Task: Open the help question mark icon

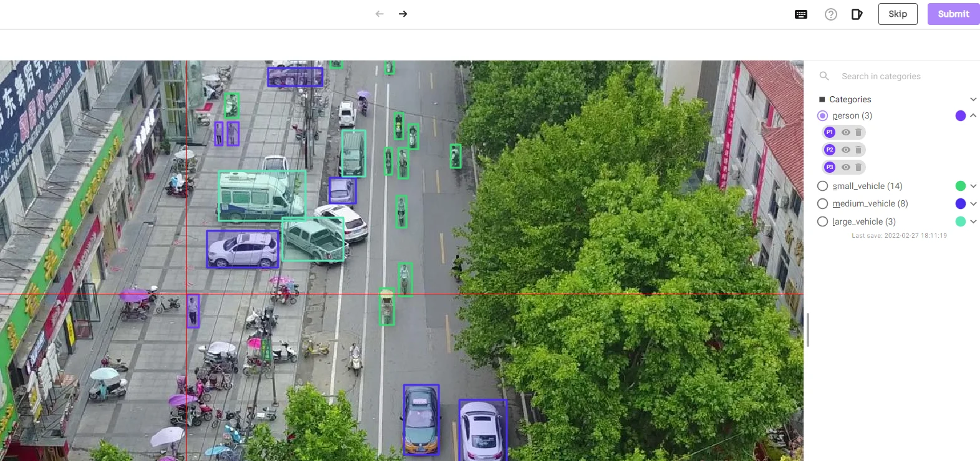Action: 831,14
